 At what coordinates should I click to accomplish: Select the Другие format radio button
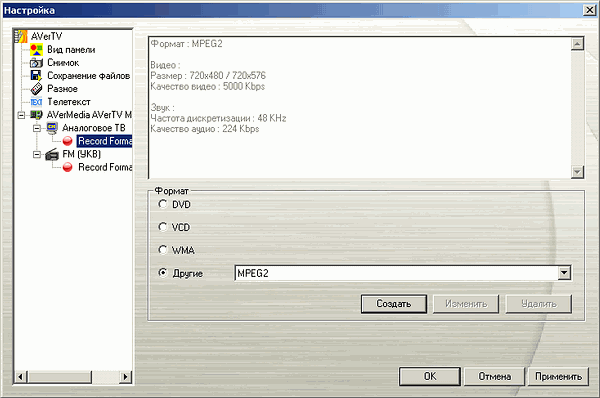(x=163, y=273)
